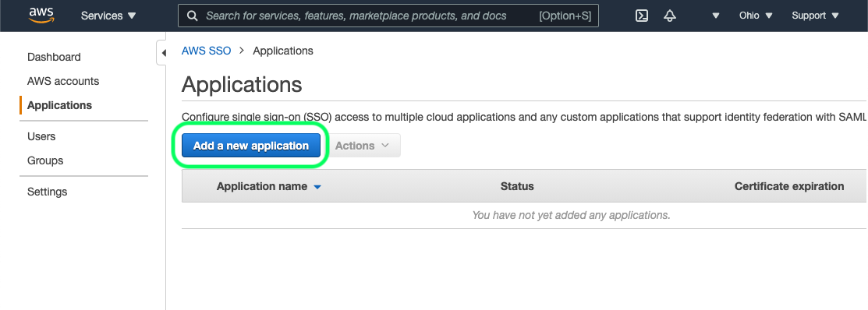Click the Status column header
868x310 pixels.
pyautogui.click(x=517, y=186)
